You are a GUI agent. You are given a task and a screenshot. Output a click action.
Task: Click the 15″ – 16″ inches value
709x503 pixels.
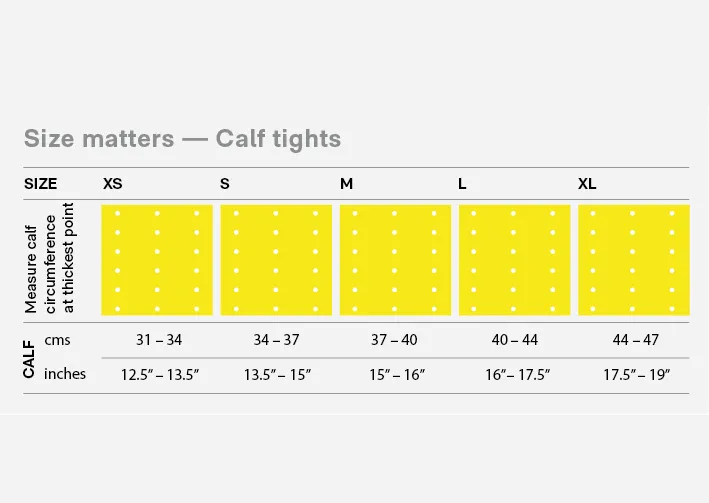(397, 375)
